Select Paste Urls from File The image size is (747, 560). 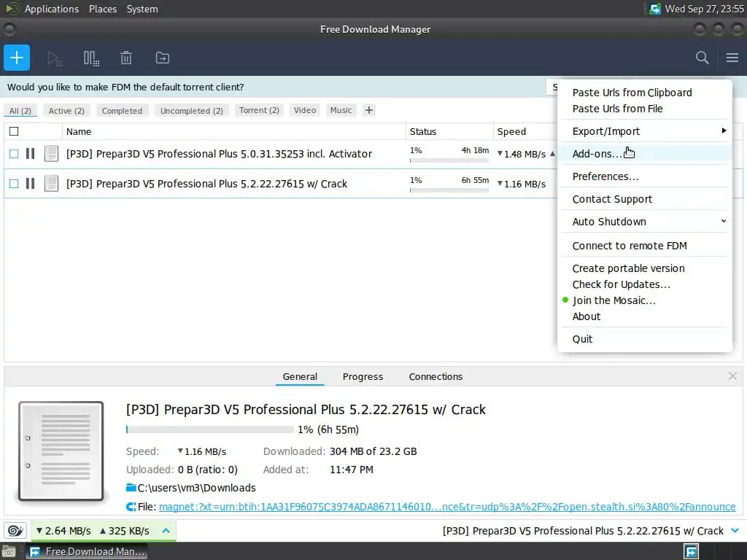coord(617,109)
